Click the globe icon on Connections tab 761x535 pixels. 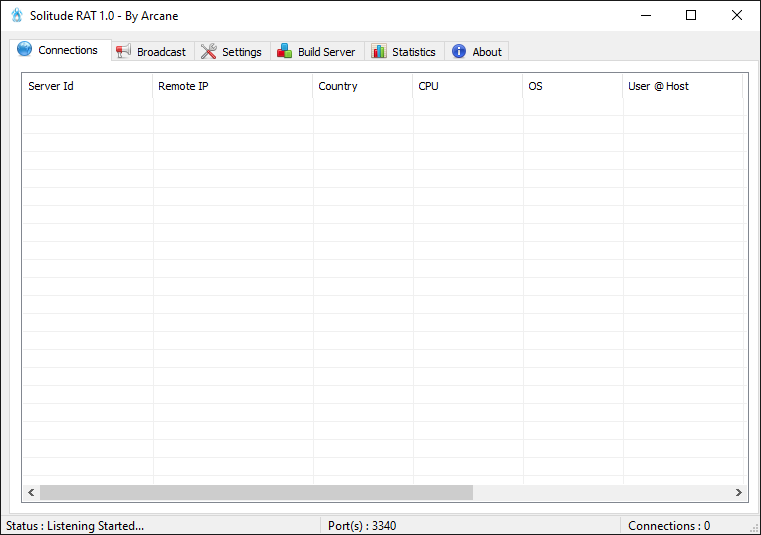pyautogui.click(x=25, y=50)
